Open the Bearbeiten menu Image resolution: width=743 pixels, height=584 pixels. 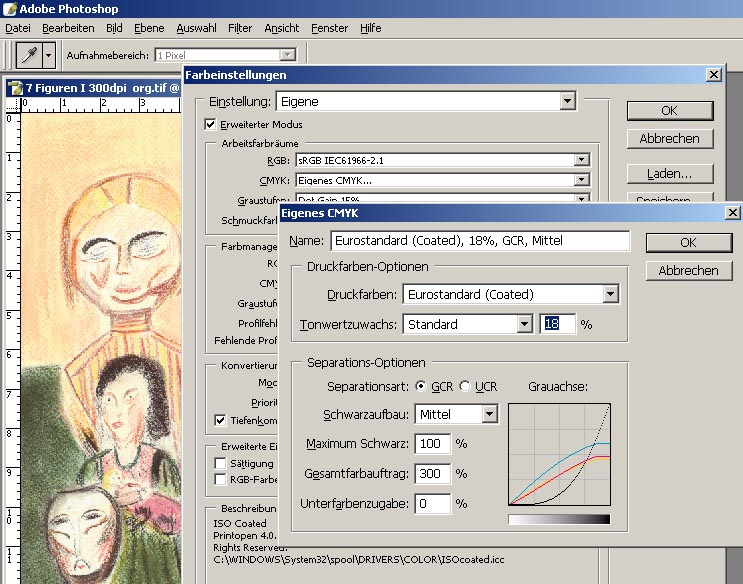68,28
